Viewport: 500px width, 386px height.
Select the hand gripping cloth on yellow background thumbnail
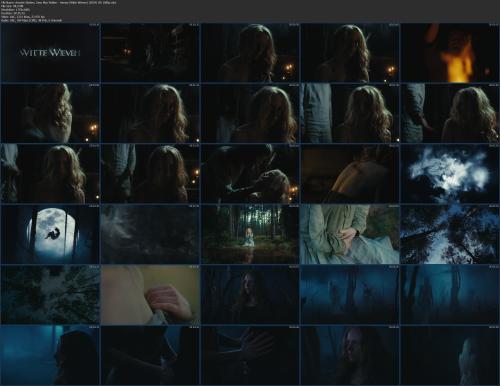point(150,295)
